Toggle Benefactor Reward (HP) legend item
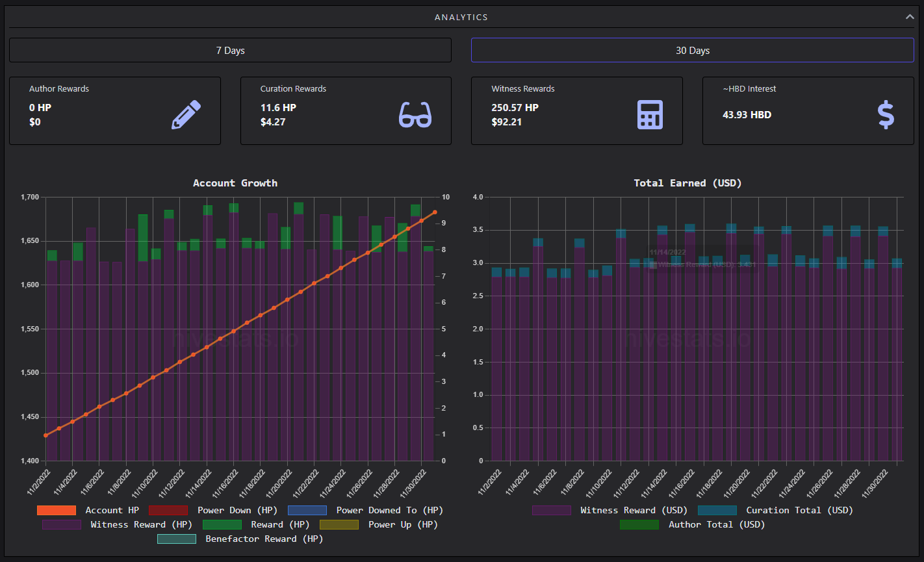The image size is (924, 562). (240, 539)
